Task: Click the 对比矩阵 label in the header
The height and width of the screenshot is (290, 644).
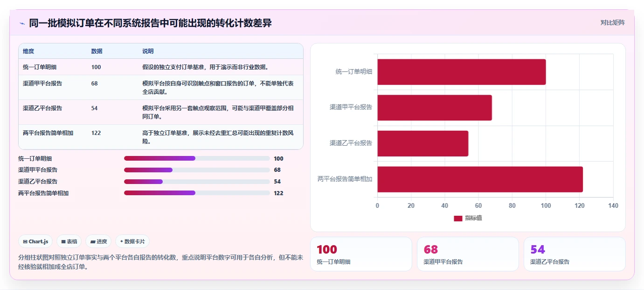Action: 612,22
